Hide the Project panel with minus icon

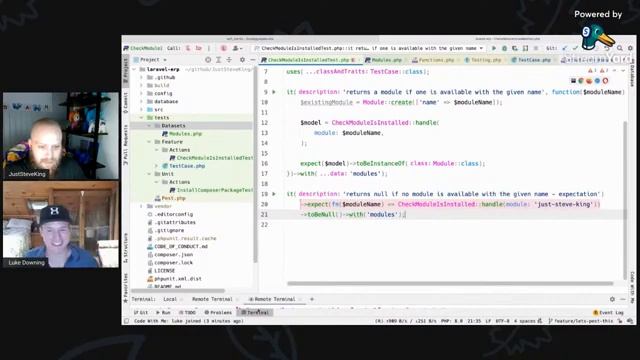[252, 60]
